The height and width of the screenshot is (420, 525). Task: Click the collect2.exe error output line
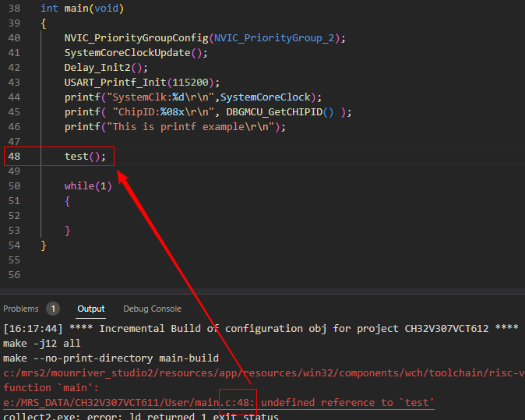pyautogui.click(x=141, y=416)
